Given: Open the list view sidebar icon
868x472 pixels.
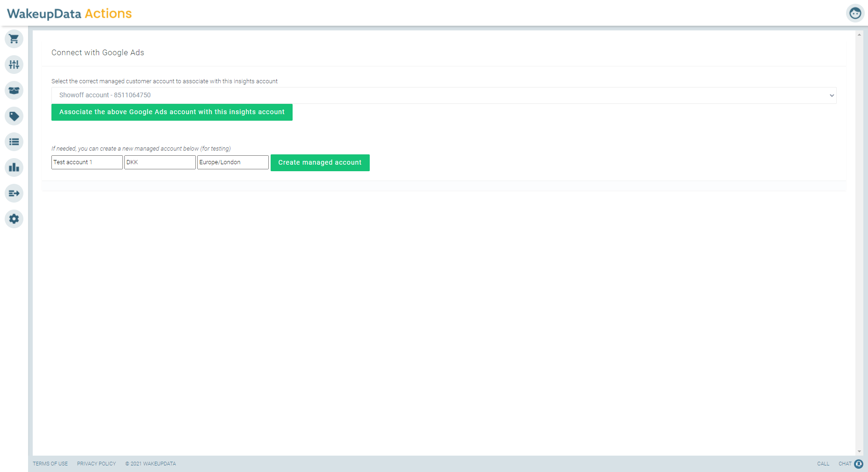Looking at the screenshot, I should pyautogui.click(x=14, y=142).
